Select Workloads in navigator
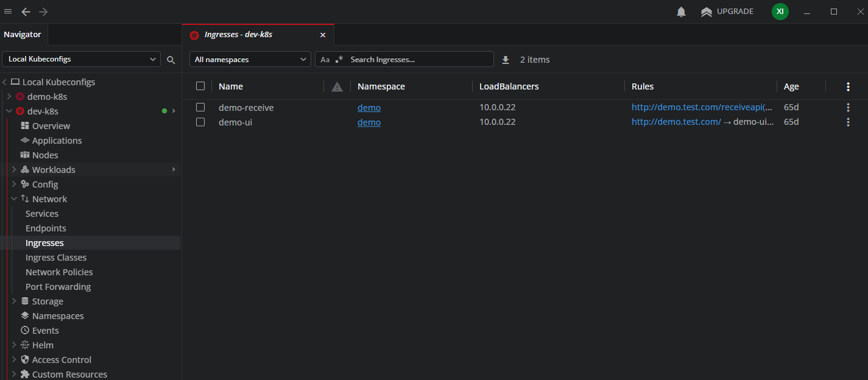868x380 pixels. pyautogui.click(x=54, y=170)
